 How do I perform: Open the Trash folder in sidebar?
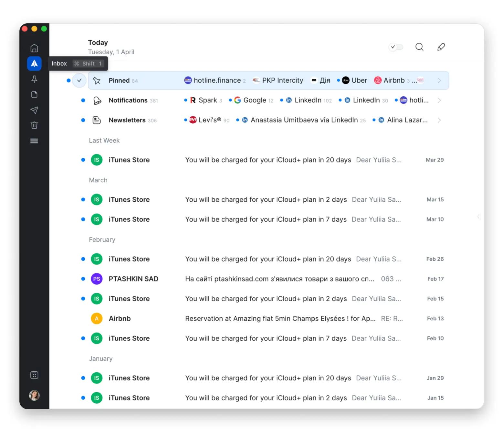[x=34, y=125]
